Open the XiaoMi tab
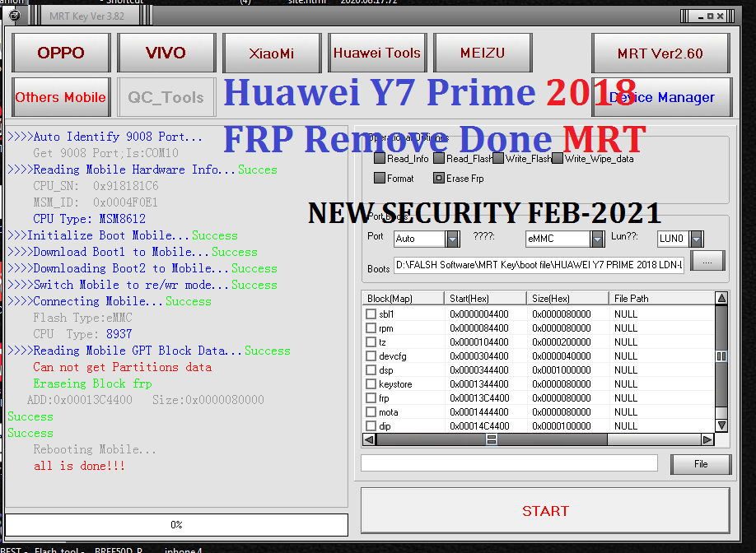756x553 pixels. click(272, 53)
